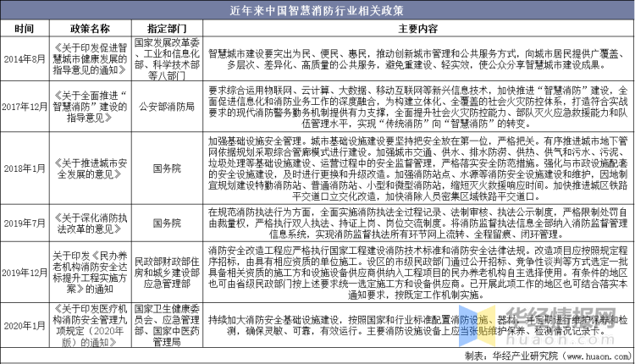Select the 时间 column header
Image resolution: width=635 pixels, height=364 pixels.
[25, 29]
